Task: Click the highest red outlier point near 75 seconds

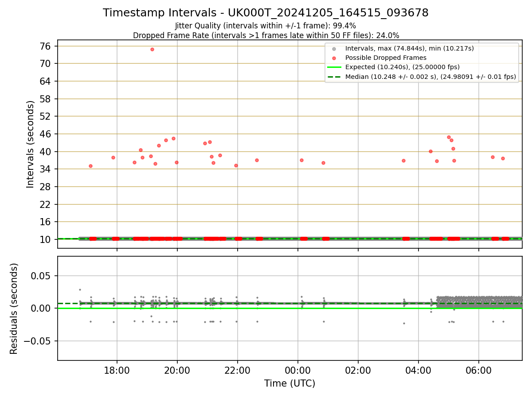Action: coord(152,49)
